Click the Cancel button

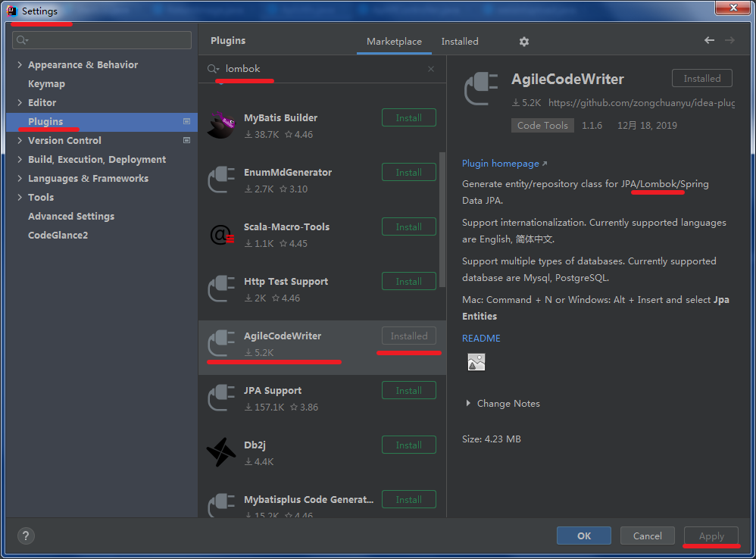(647, 536)
